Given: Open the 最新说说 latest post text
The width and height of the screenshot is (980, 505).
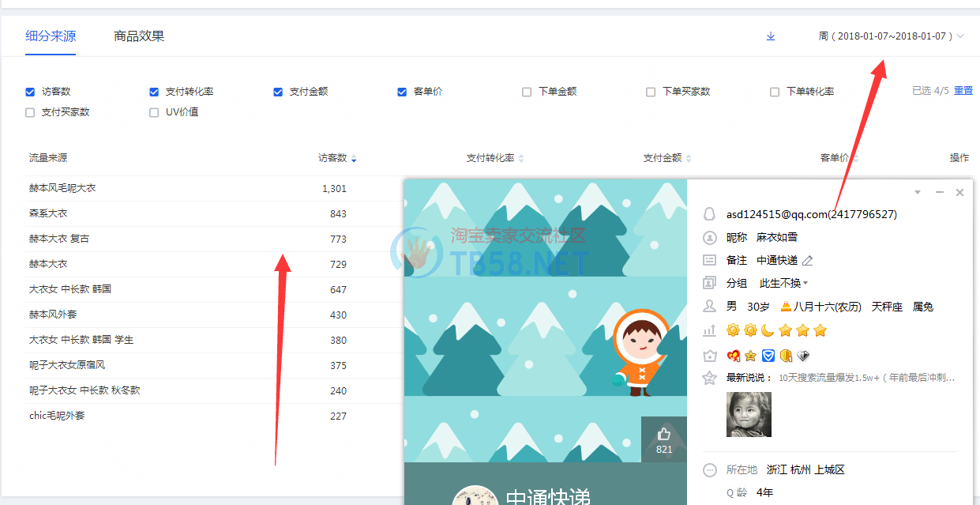Looking at the screenshot, I should coord(866,378).
